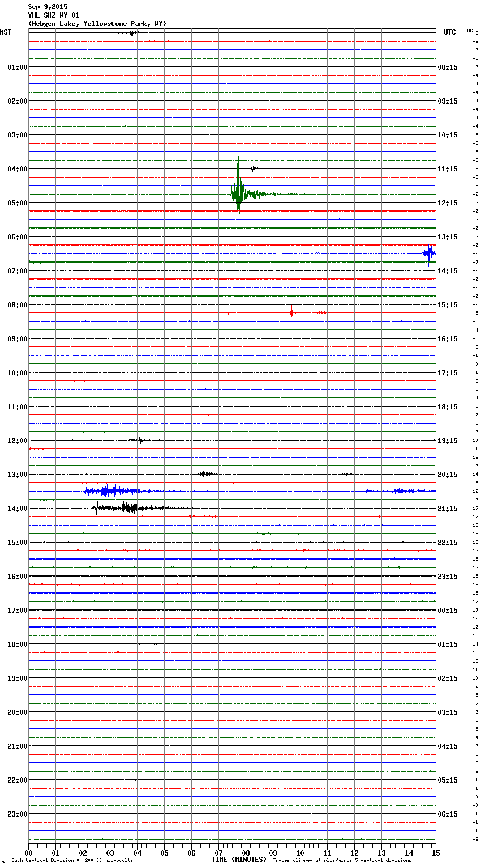The image size is (481, 868).
Task: Click the '21:15' UTC time label
Action: tap(448, 509)
